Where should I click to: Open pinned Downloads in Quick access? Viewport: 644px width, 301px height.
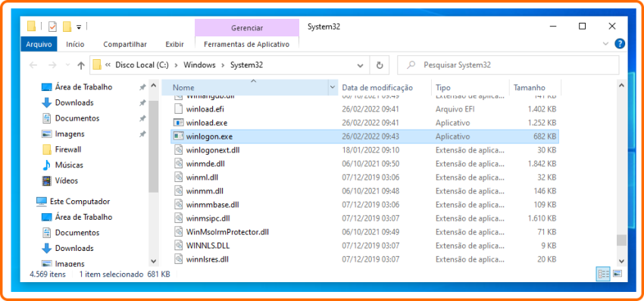(x=74, y=102)
